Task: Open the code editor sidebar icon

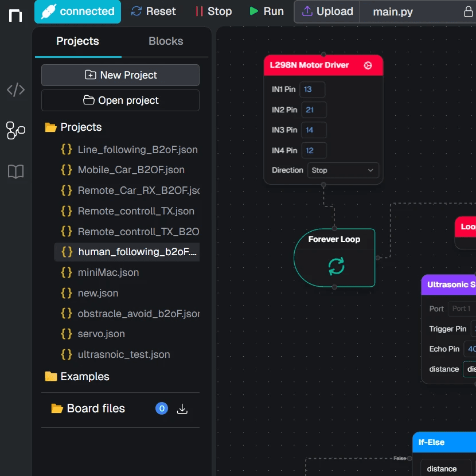Action: (16, 90)
